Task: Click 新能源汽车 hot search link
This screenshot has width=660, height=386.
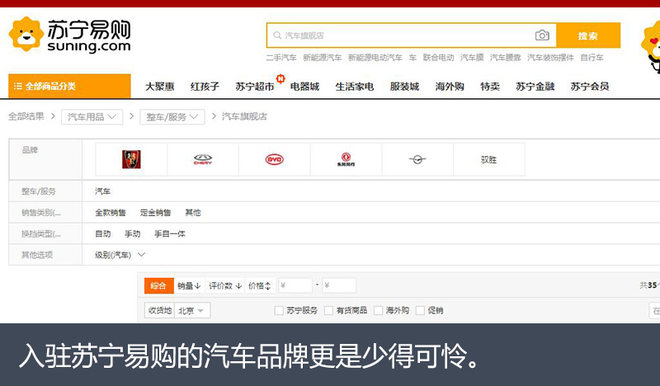Action: pos(322,58)
